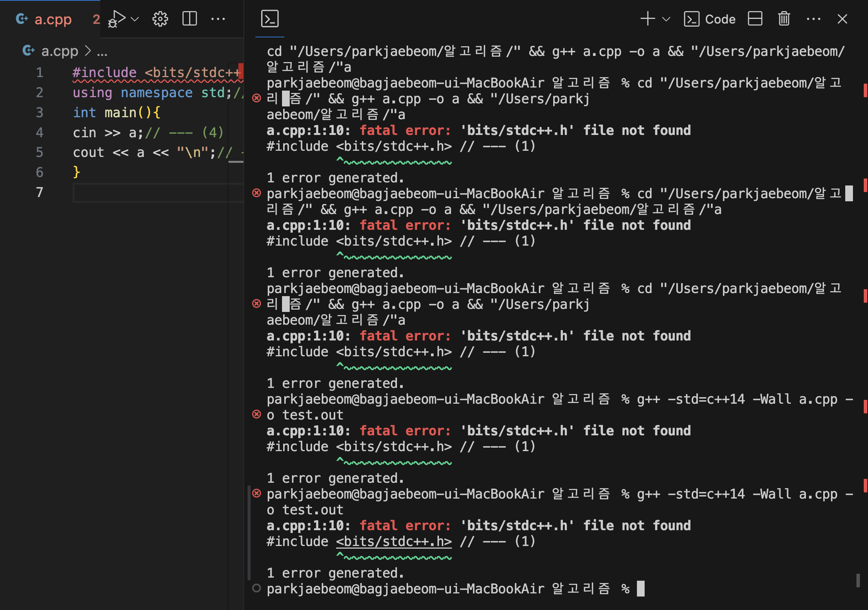
Task: Open editor more actions ellipsis
Action: (218, 19)
